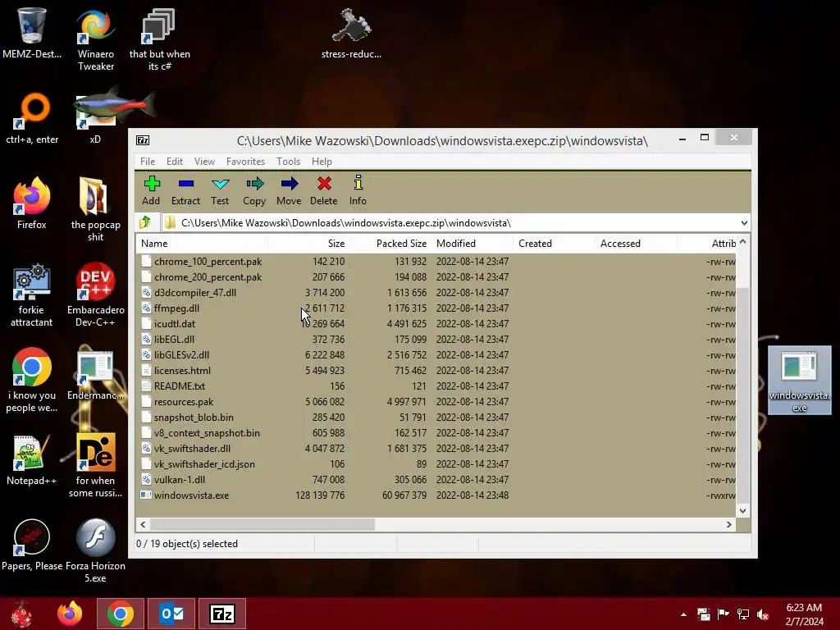Expand the address path dropdown

click(744, 223)
